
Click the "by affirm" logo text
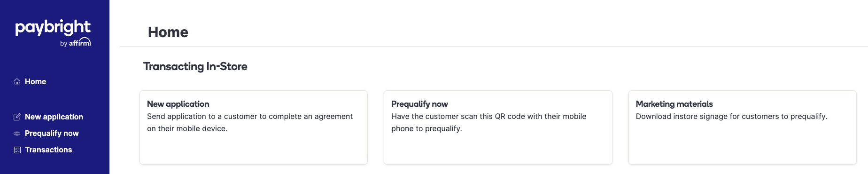pyautogui.click(x=76, y=43)
